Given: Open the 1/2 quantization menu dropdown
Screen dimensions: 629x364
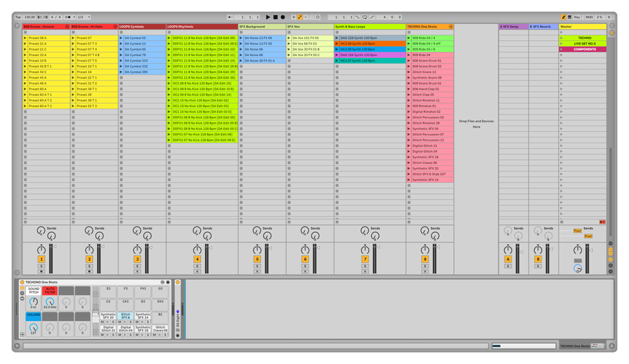Looking at the screenshot, I should tap(84, 17).
